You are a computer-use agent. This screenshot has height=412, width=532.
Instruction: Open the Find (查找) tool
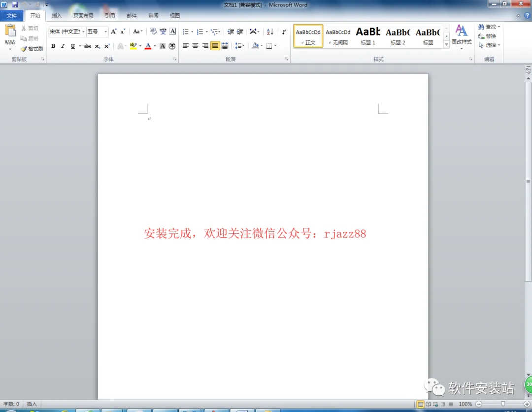487,27
